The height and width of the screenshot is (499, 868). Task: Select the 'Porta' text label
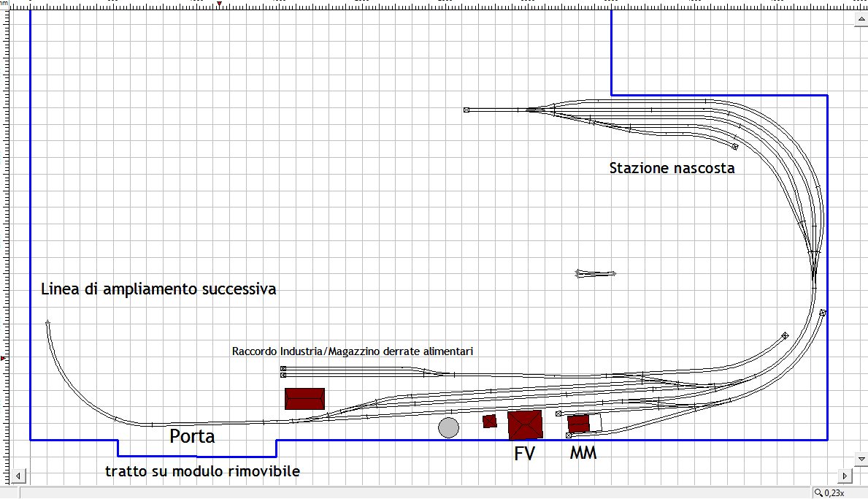point(192,436)
